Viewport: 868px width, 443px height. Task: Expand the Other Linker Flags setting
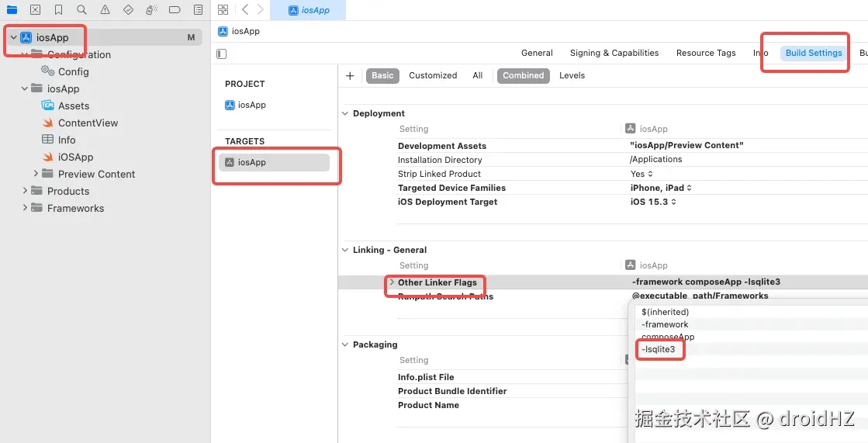[392, 282]
